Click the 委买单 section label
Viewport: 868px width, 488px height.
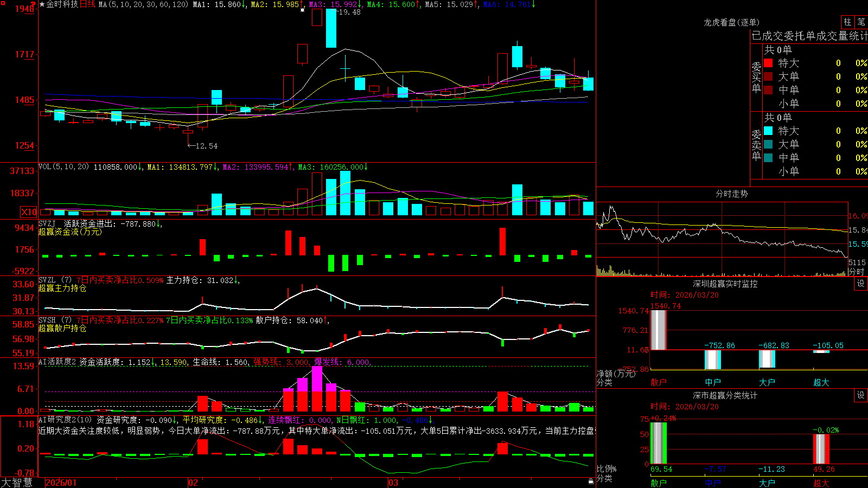(x=756, y=78)
